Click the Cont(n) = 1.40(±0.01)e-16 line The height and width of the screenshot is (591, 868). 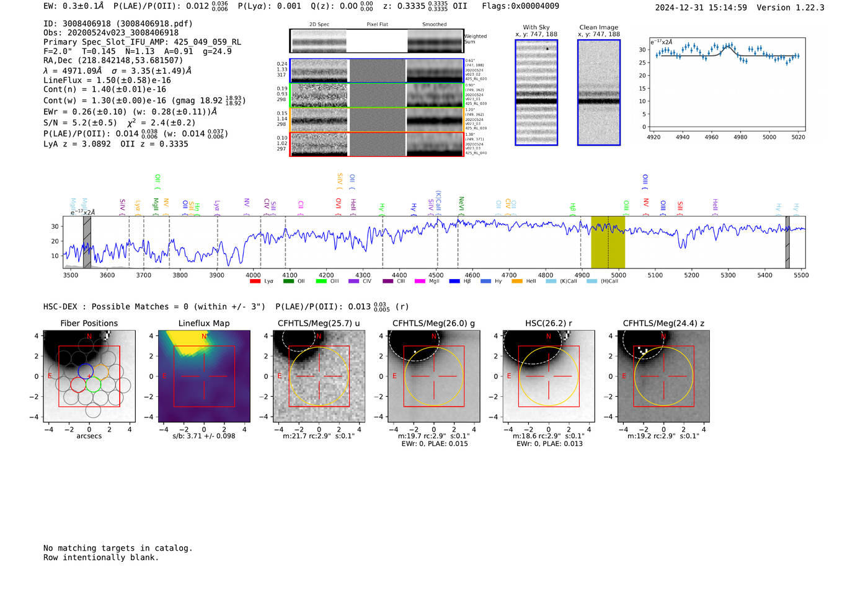[105, 89]
